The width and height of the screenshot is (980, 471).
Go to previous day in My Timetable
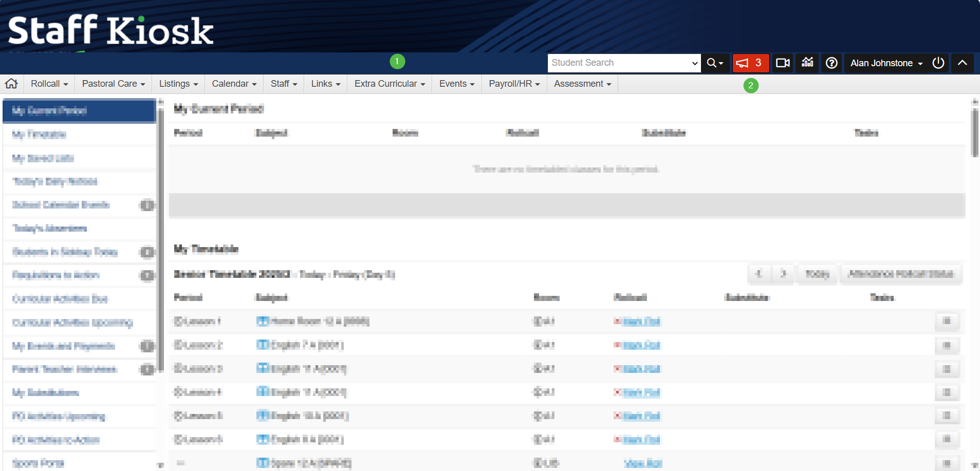[x=759, y=274]
